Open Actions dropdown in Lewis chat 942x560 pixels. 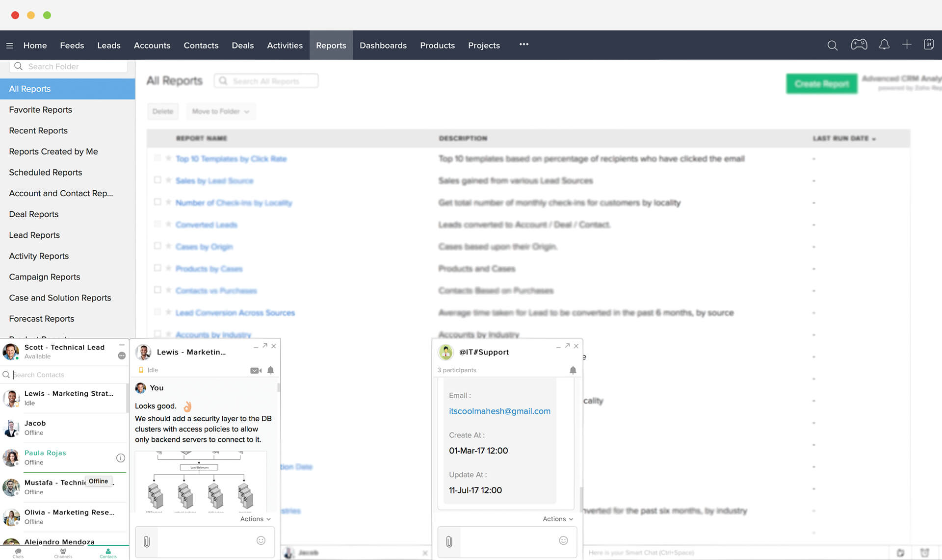point(255,519)
